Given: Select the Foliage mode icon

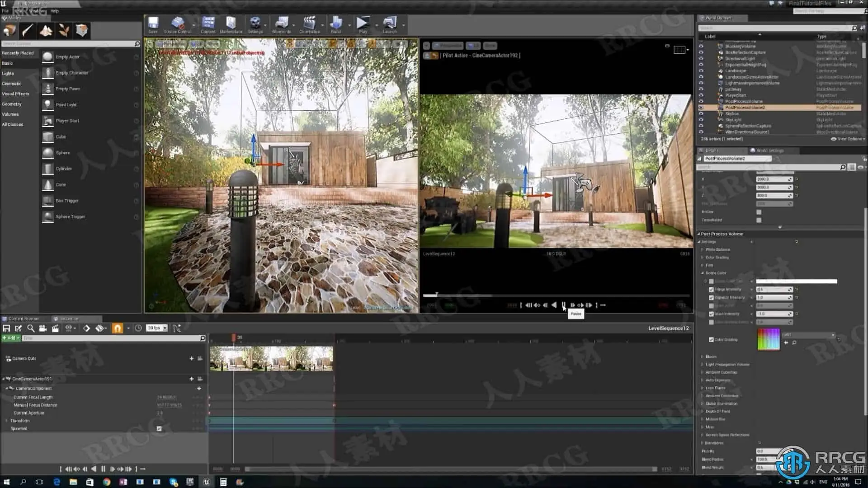Looking at the screenshot, I should click(x=64, y=31).
